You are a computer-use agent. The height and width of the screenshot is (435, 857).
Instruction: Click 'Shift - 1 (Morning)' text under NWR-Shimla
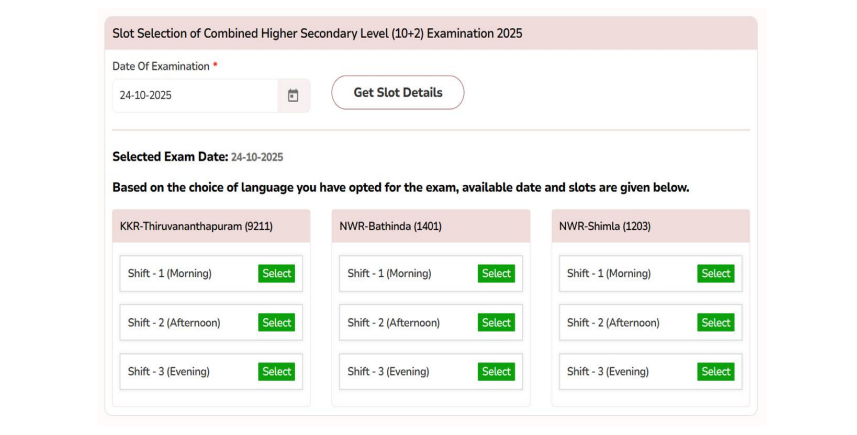[609, 273]
